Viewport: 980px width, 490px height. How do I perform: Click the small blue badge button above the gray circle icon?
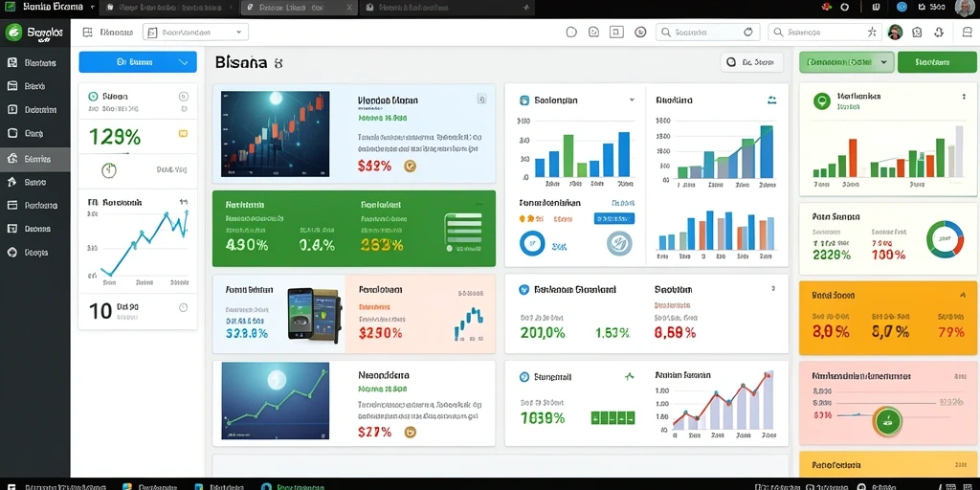(x=613, y=218)
